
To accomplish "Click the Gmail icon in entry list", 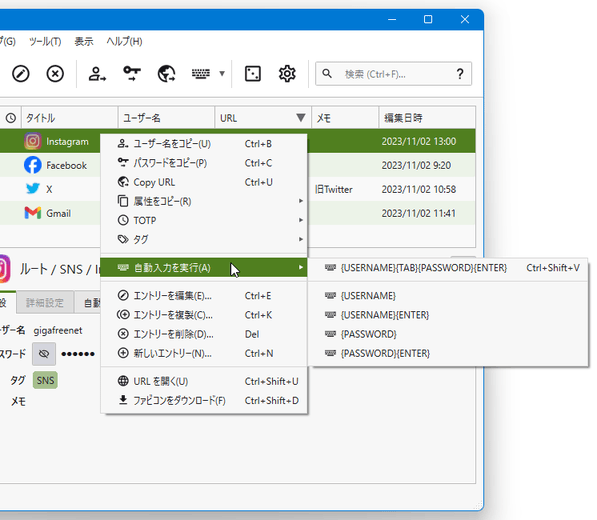I will tap(33, 213).
